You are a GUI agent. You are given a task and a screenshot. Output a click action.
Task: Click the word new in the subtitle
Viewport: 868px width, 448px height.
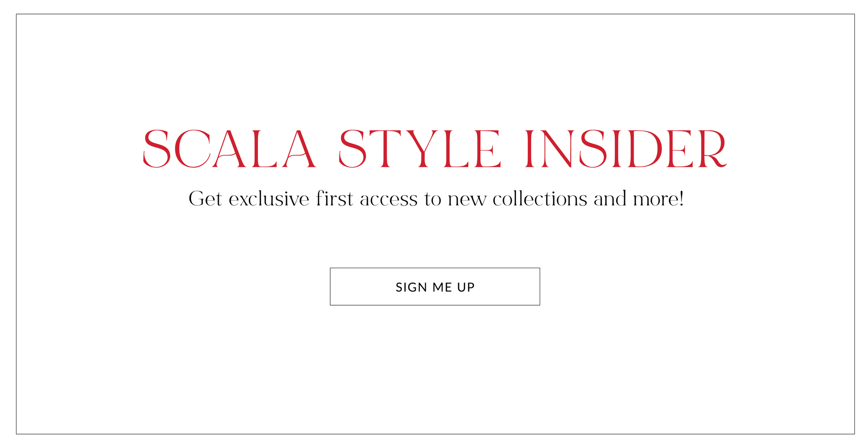click(467, 199)
